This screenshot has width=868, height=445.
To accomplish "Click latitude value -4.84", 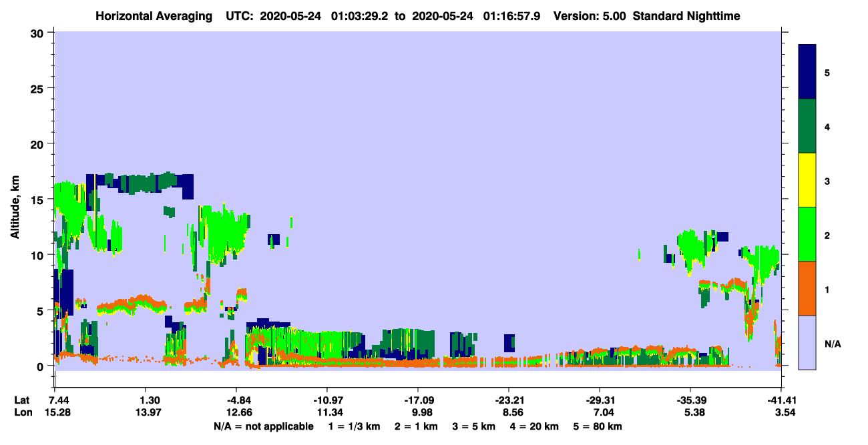I will (x=237, y=400).
